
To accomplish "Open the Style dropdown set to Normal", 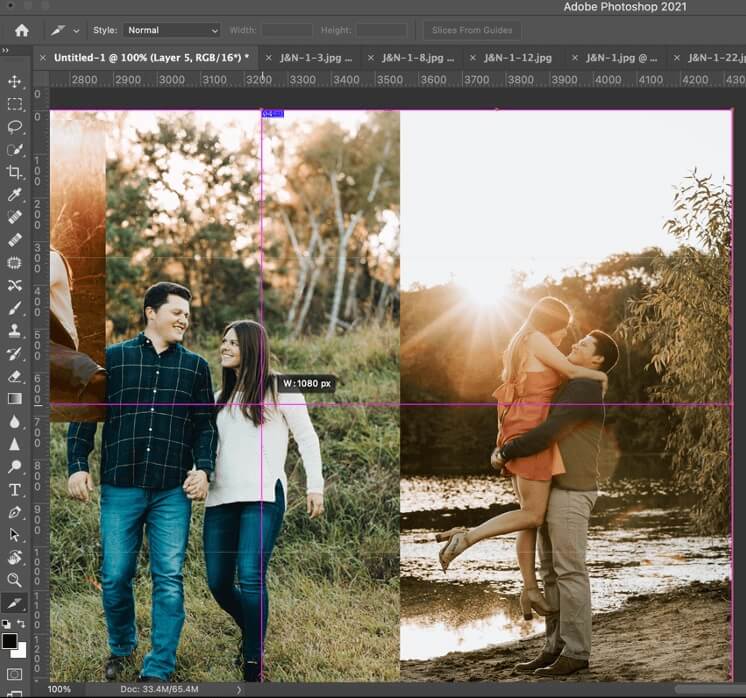I will pyautogui.click(x=172, y=30).
